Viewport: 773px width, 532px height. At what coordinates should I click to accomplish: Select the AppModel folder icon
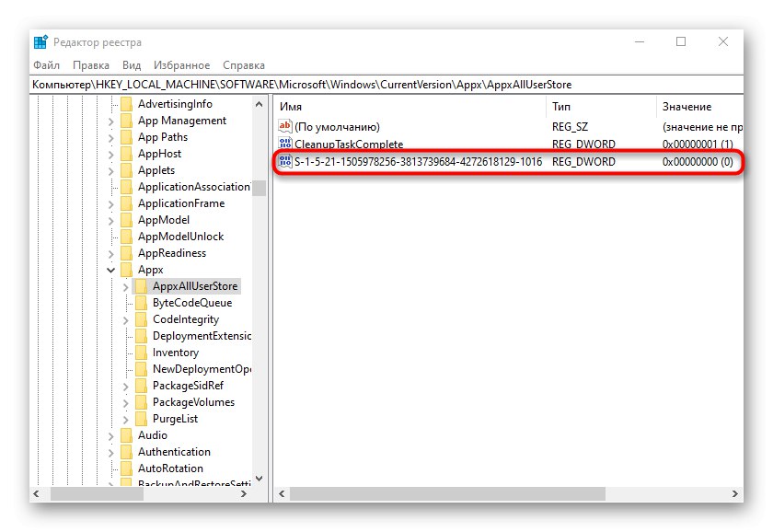pyautogui.click(x=127, y=220)
